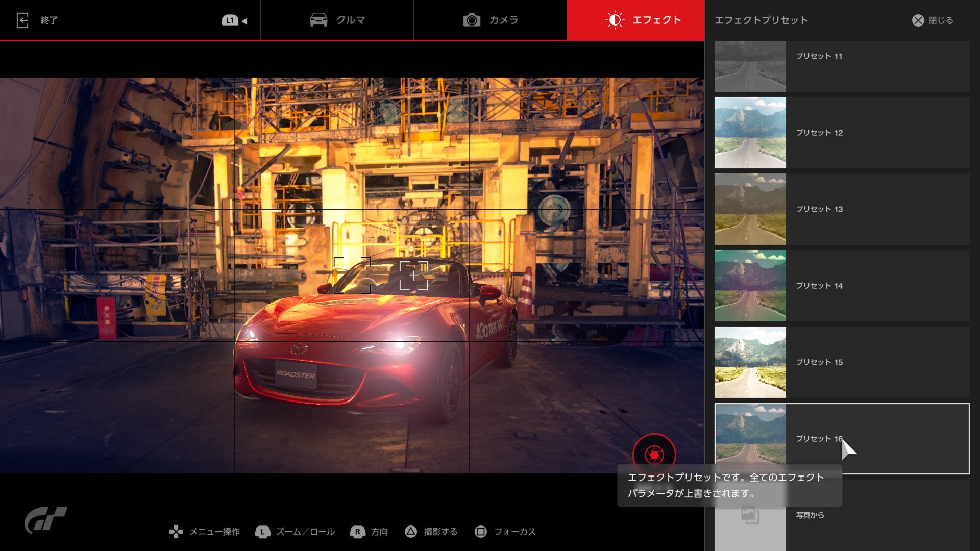Click the focus reticle on the car
980x551 pixels.
[413, 275]
